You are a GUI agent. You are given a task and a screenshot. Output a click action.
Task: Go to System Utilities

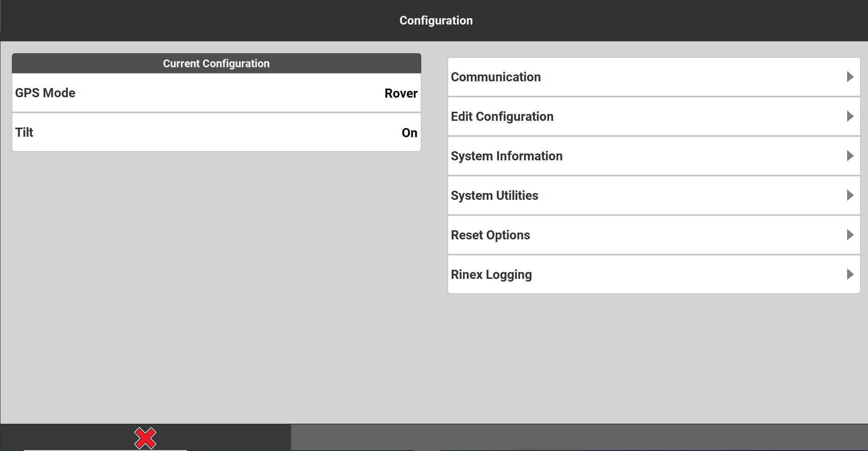coord(494,196)
